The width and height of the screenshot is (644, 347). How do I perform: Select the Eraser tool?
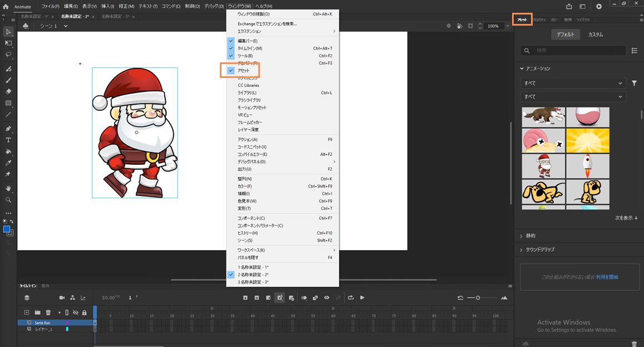pyautogui.click(x=8, y=91)
